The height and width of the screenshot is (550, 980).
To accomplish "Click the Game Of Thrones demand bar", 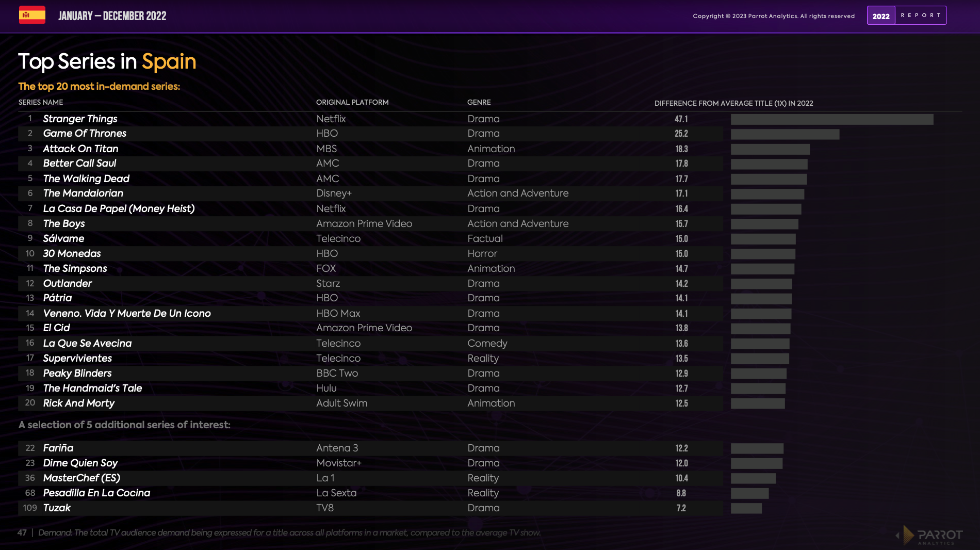I will pos(785,134).
